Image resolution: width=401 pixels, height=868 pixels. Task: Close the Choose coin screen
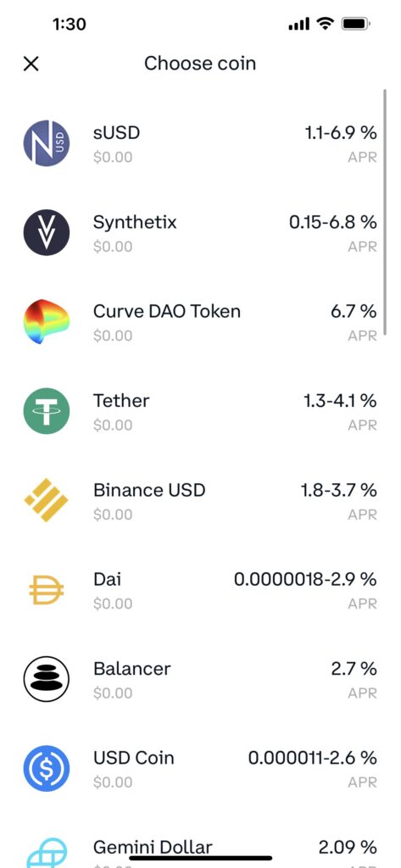[31, 64]
